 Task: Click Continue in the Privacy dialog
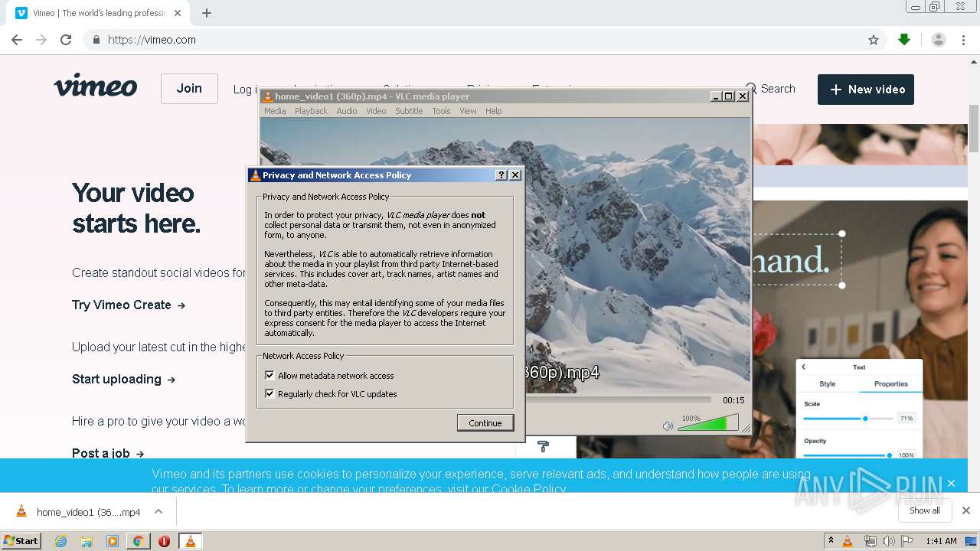[485, 422]
